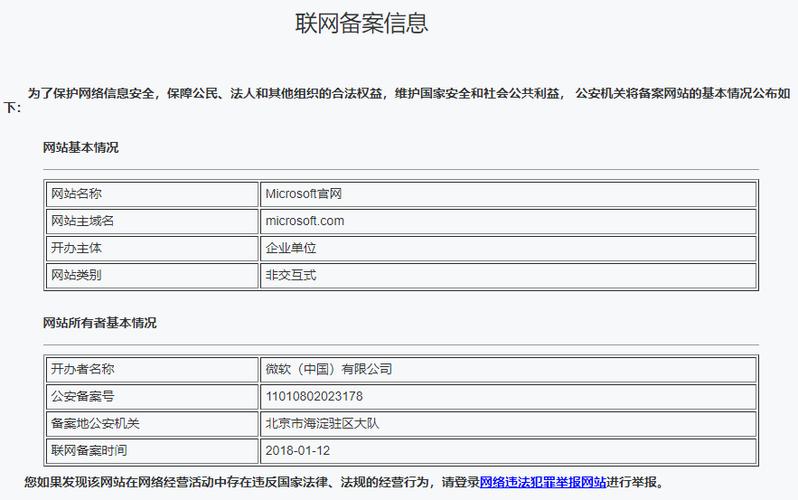Select the 网站所有者基本情况 section heading
The image size is (798, 500).
[100, 323]
